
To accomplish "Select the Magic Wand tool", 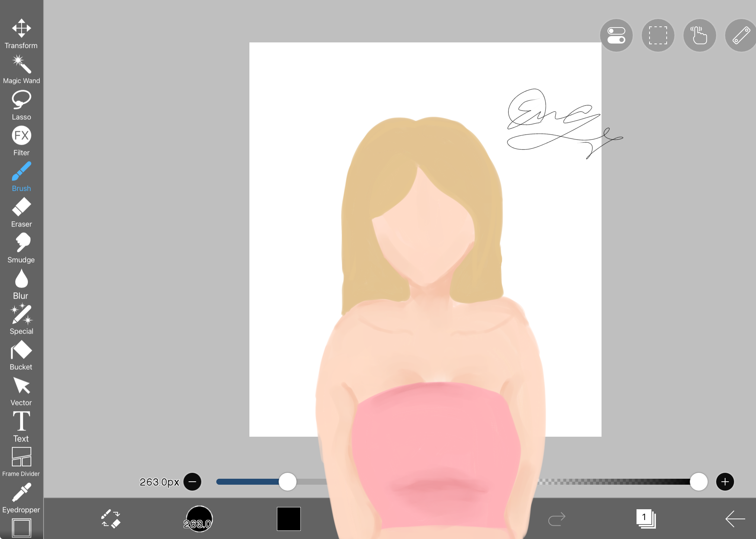I will click(x=21, y=70).
